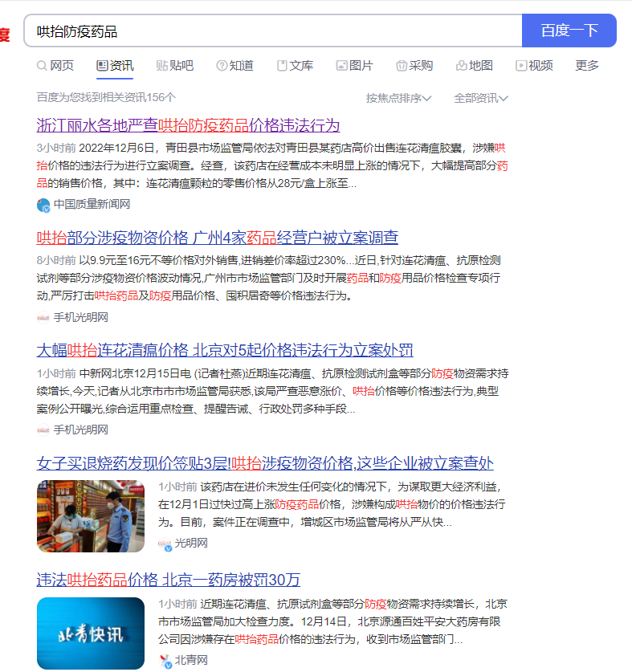Image resolution: width=632 pixels, height=672 pixels.
Task: Open the 浙江丽水各地严查 headline link
Action: tap(188, 125)
